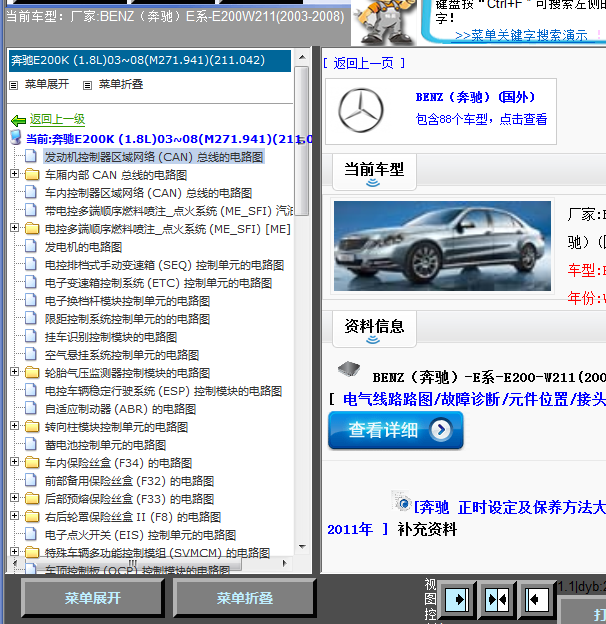This screenshot has height=624, width=606.
Task: Select 发动机控制器区域网络 (CAN) 总线的电路图
Action: 154,157
